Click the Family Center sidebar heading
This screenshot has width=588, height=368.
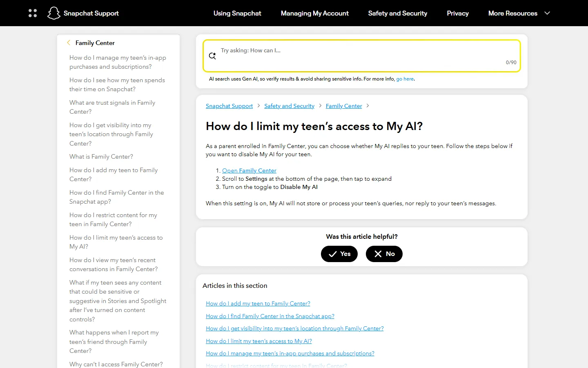point(95,43)
